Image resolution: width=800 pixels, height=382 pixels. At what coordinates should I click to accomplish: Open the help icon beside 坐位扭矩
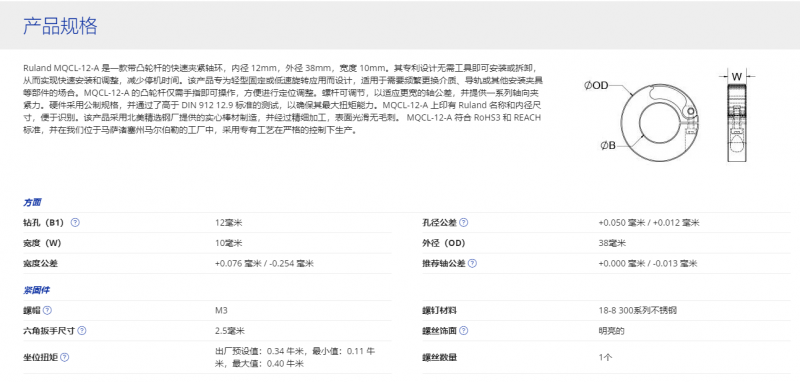pos(65,357)
